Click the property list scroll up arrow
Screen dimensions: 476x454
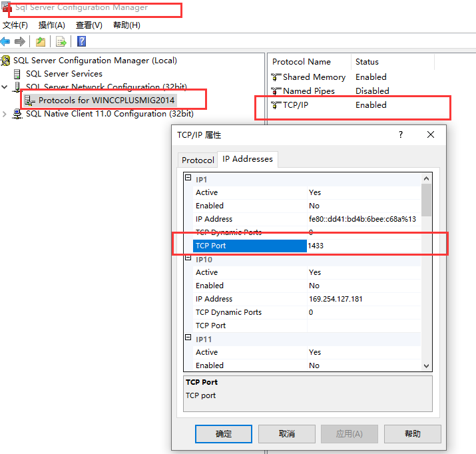pyautogui.click(x=426, y=178)
